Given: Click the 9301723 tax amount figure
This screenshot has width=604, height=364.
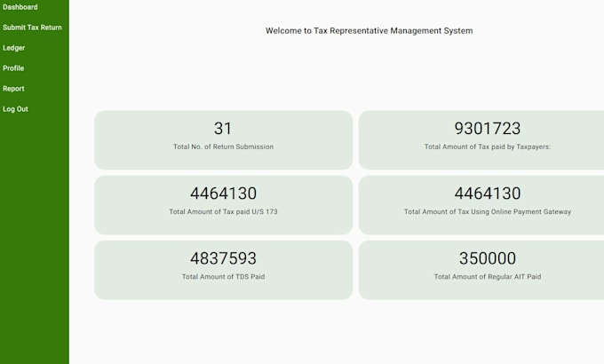Looking at the screenshot, I should pos(488,128).
